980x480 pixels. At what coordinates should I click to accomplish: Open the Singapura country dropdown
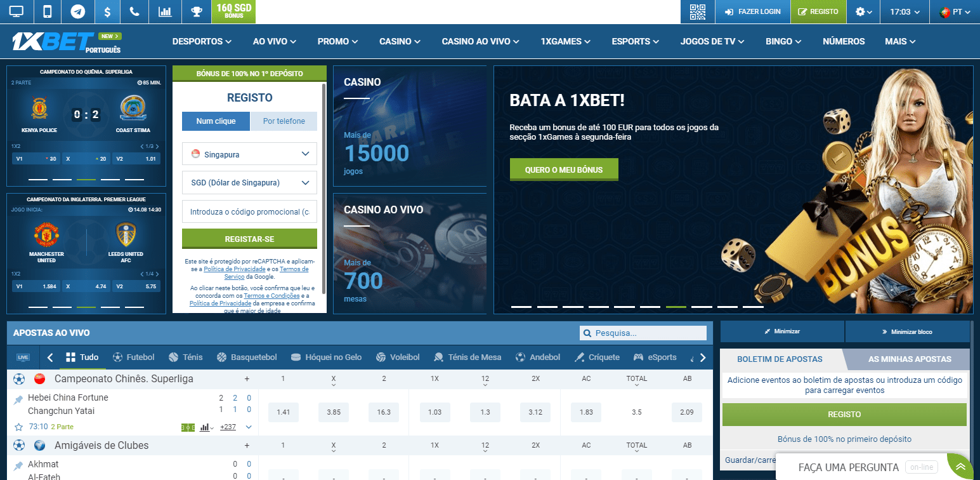point(249,154)
